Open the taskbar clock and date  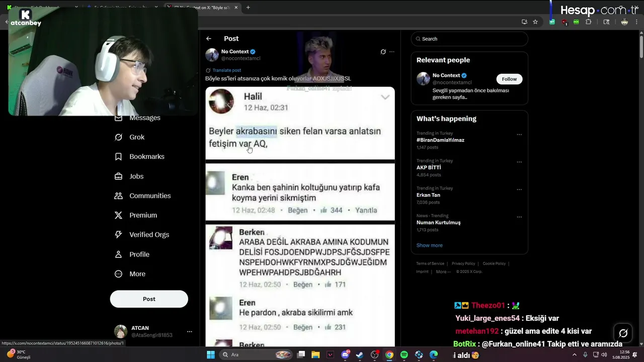621,355
